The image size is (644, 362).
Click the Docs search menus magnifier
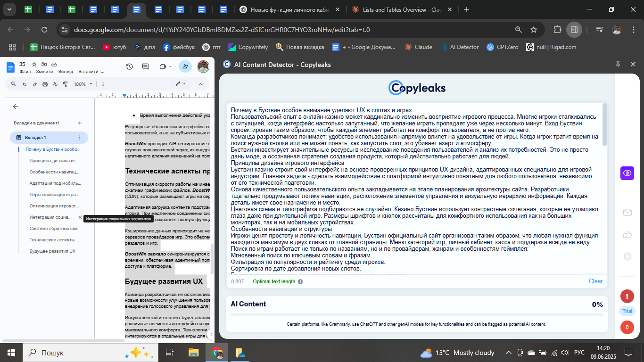click(13, 84)
